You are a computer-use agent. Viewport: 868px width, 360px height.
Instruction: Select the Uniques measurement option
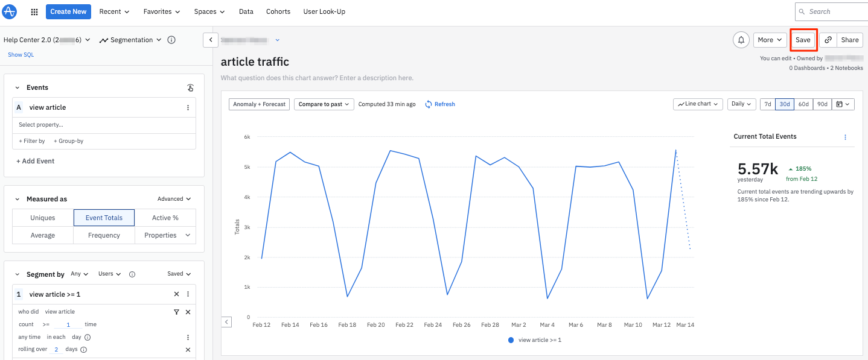click(x=43, y=218)
